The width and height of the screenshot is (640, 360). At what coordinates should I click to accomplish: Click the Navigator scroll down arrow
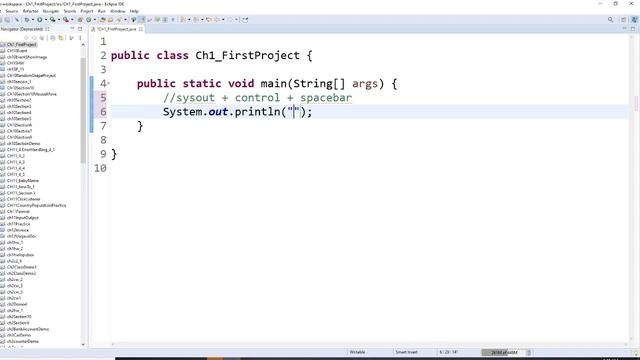tap(83, 345)
